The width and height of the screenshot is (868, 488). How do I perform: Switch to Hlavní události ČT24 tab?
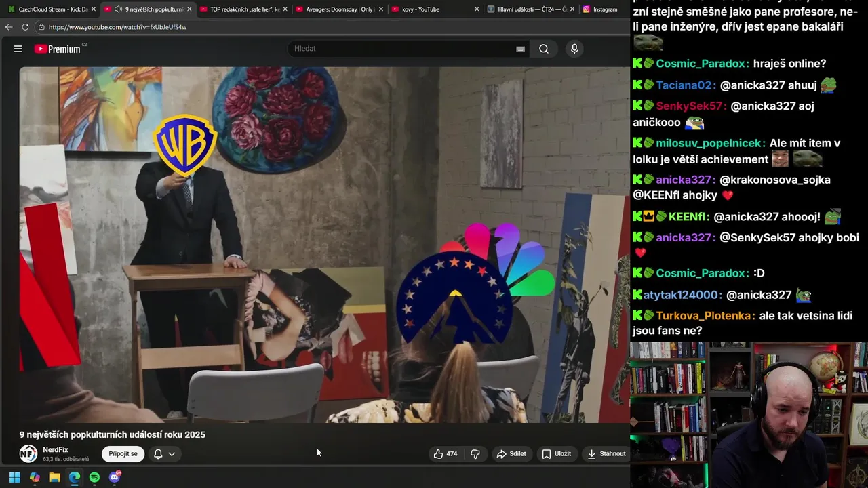[x=532, y=9]
